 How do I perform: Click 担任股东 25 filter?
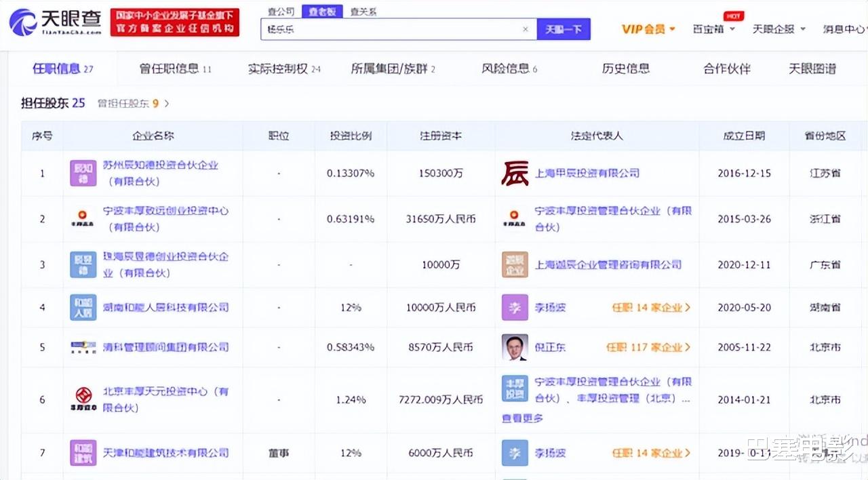[x=53, y=103]
